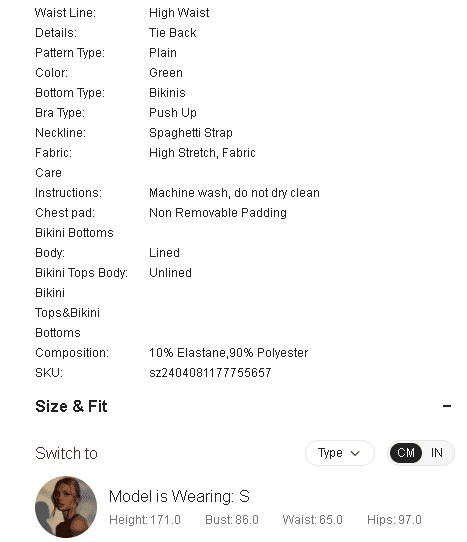Collapse the Size & Fit section
Image resolution: width=467 pixels, height=542 pixels.
pos(447,406)
